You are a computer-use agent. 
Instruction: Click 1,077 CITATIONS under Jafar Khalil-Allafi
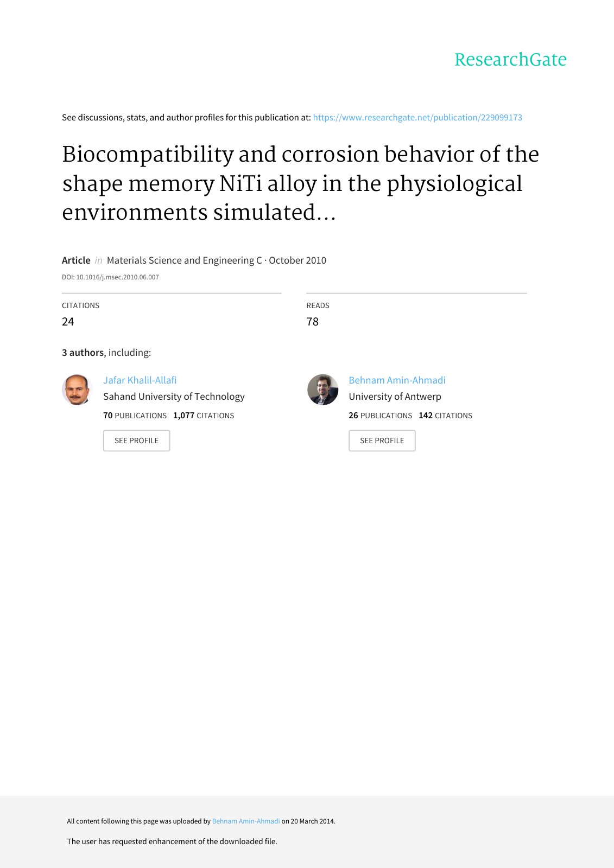tap(204, 416)
